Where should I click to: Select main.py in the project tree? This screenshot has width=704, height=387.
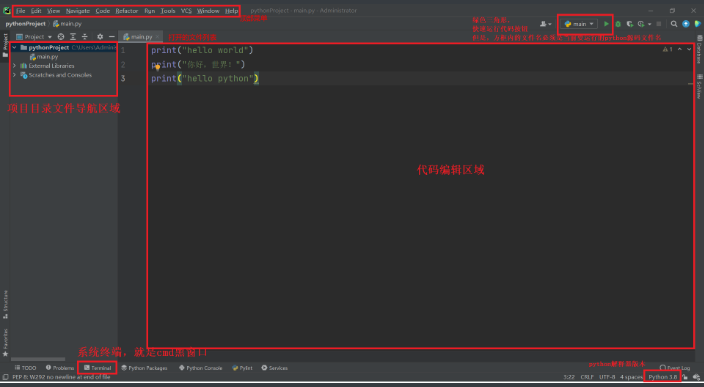pos(44,57)
